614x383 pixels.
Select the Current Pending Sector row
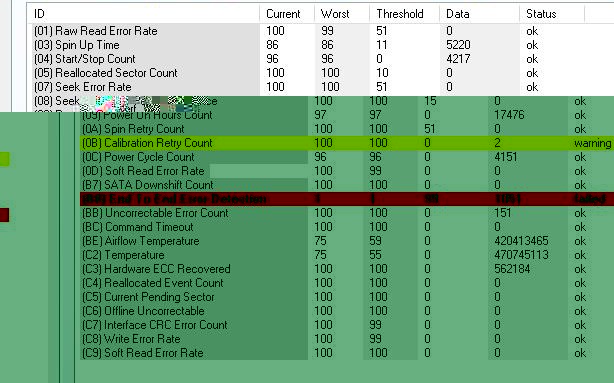(347, 297)
